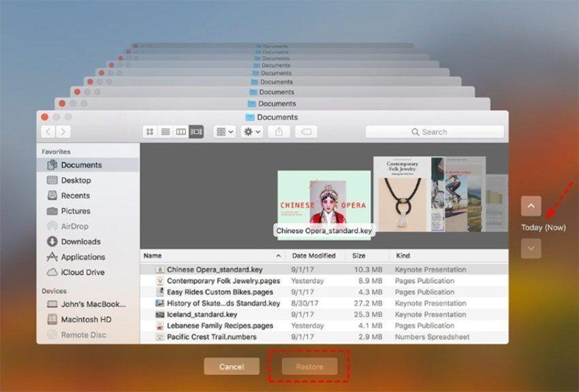Select Pacific Crest Trail.numbers file

tap(324, 337)
